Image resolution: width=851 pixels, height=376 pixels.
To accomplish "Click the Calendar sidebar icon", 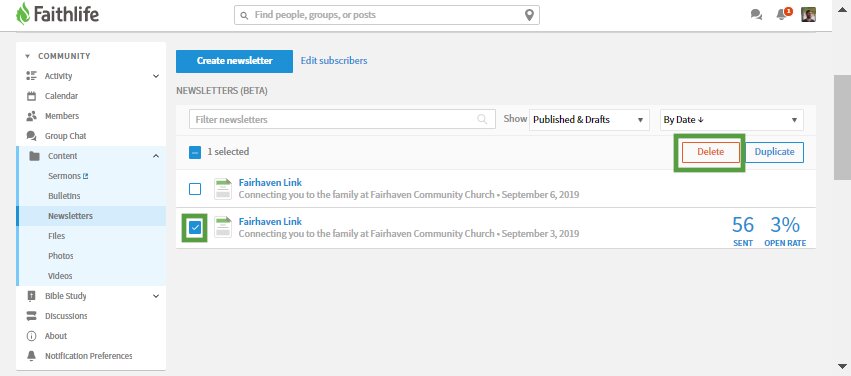I will pyautogui.click(x=31, y=96).
